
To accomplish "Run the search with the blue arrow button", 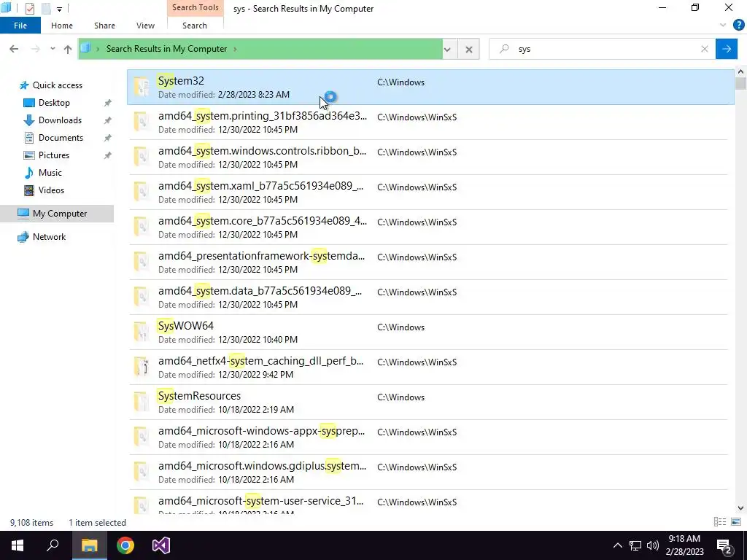I will click(x=727, y=49).
